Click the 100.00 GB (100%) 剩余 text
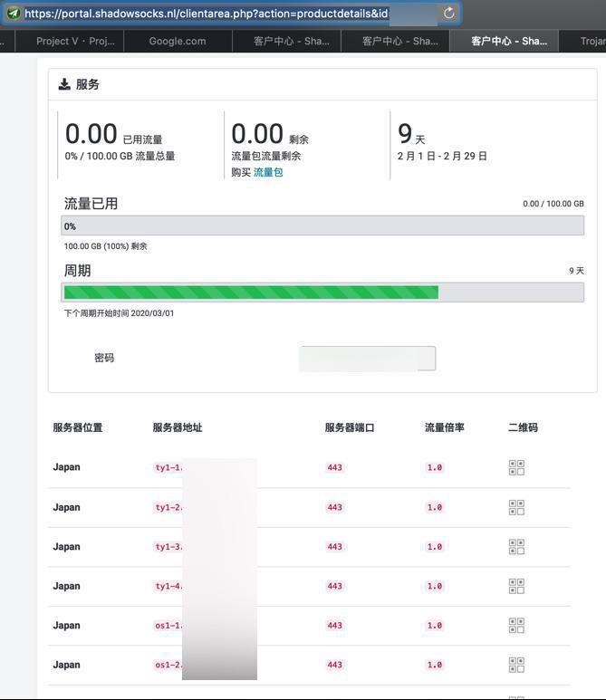This screenshot has height=700, width=606. (x=105, y=246)
